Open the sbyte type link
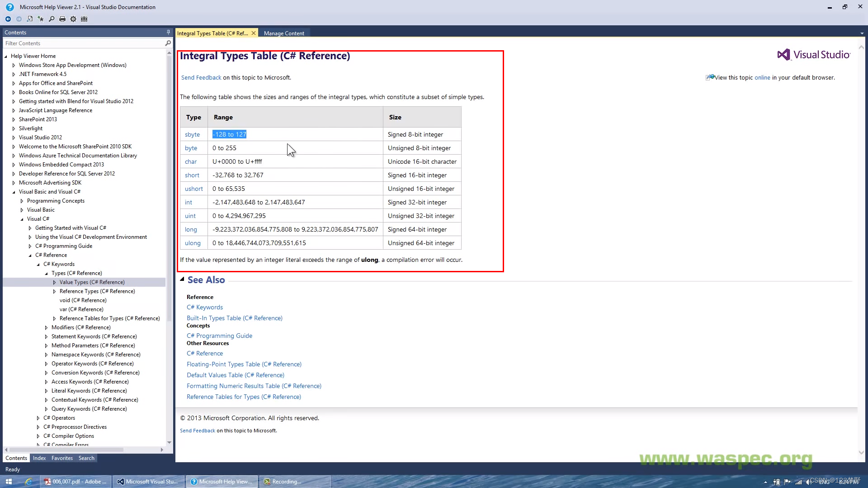Screen dimensions: 868x488 coord(192,134)
